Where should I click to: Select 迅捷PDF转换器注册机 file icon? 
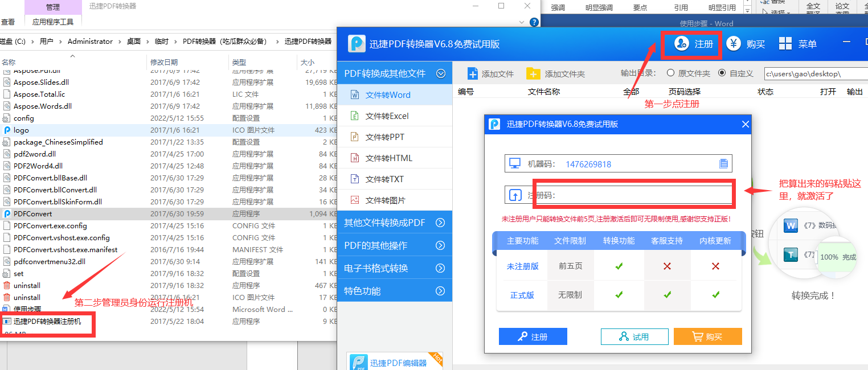coord(7,321)
